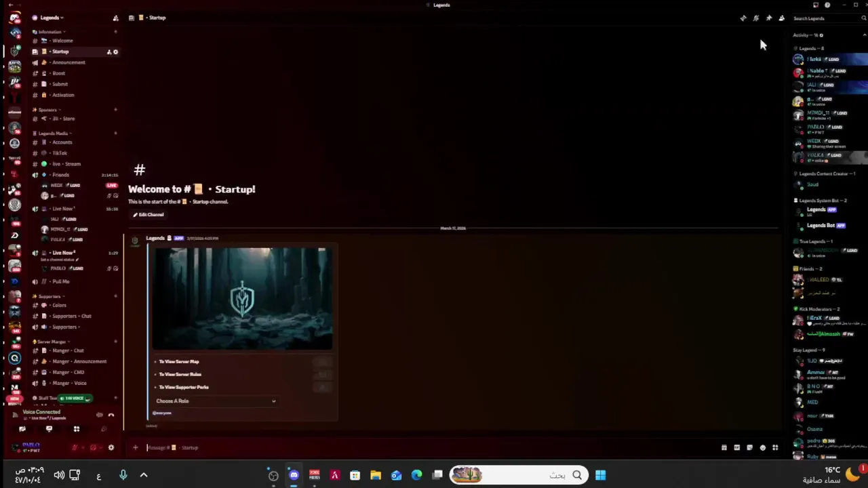Open server events icon next to Legends
Image resolution: width=868 pixels, height=488 pixels.
pyautogui.click(x=115, y=18)
